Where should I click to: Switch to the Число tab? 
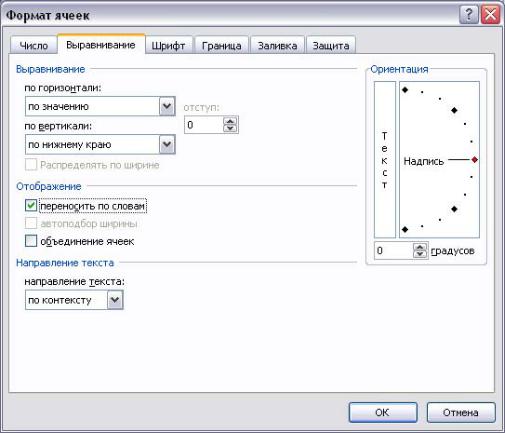(33, 45)
